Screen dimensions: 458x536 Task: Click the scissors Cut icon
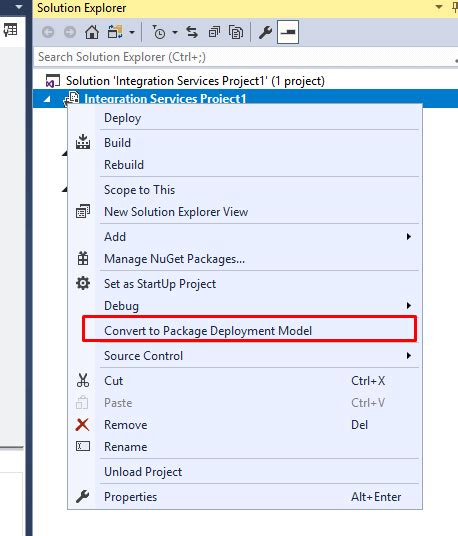click(x=83, y=380)
